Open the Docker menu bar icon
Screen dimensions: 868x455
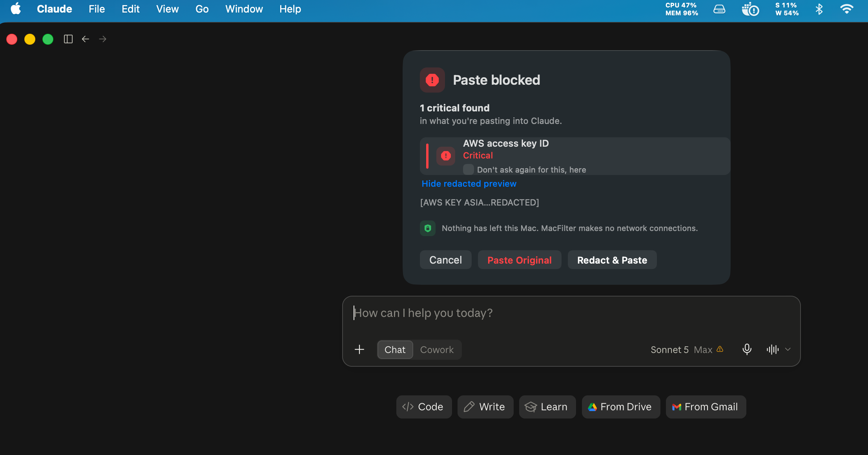coord(750,9)
